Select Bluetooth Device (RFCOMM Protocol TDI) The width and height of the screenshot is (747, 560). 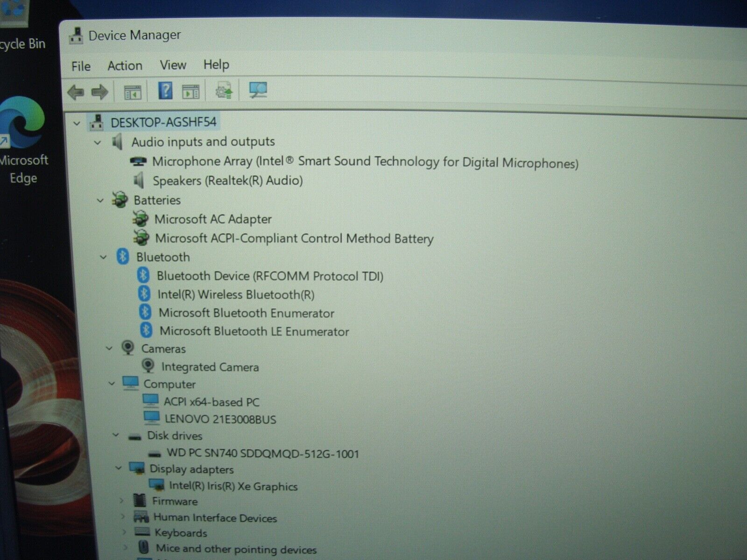pyautogui.click(x=270, y=276)
